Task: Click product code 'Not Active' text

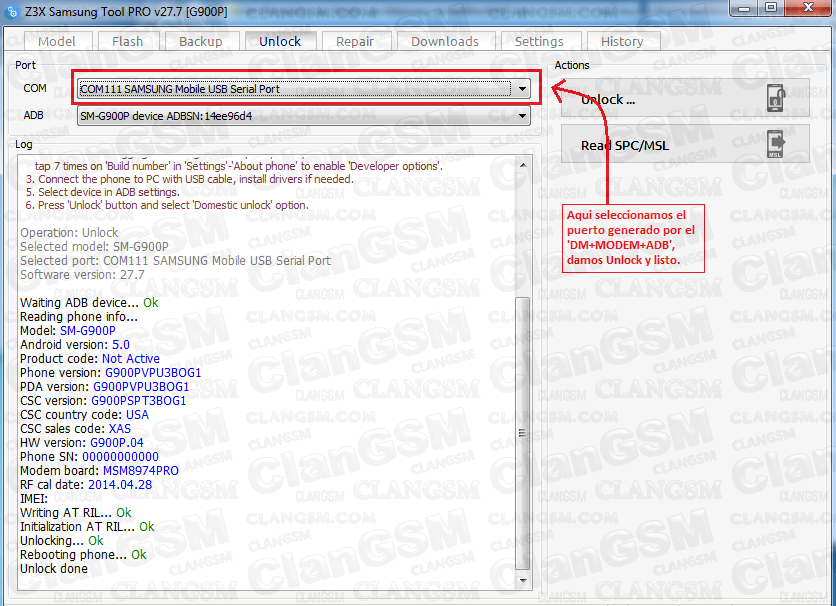Action: 131,358
